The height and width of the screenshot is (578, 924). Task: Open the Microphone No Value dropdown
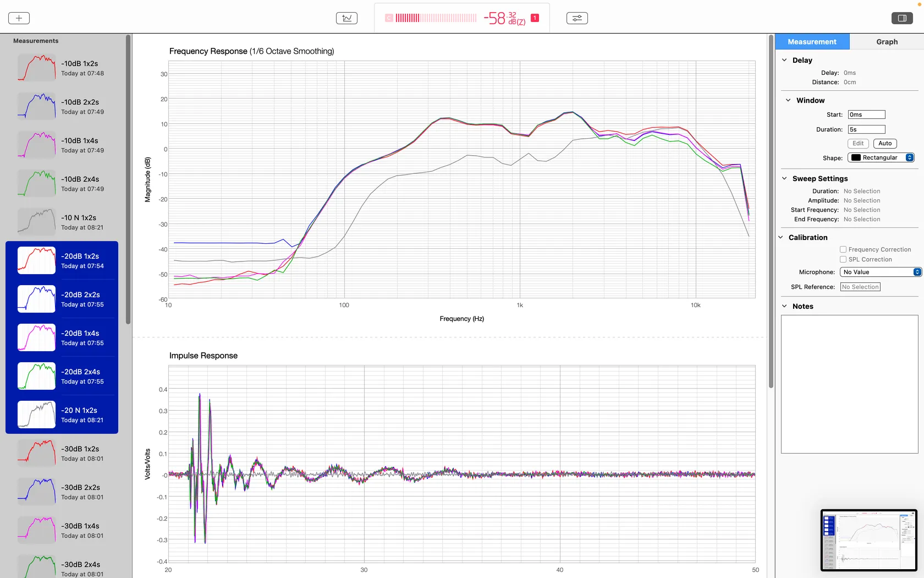pos(881,272)
